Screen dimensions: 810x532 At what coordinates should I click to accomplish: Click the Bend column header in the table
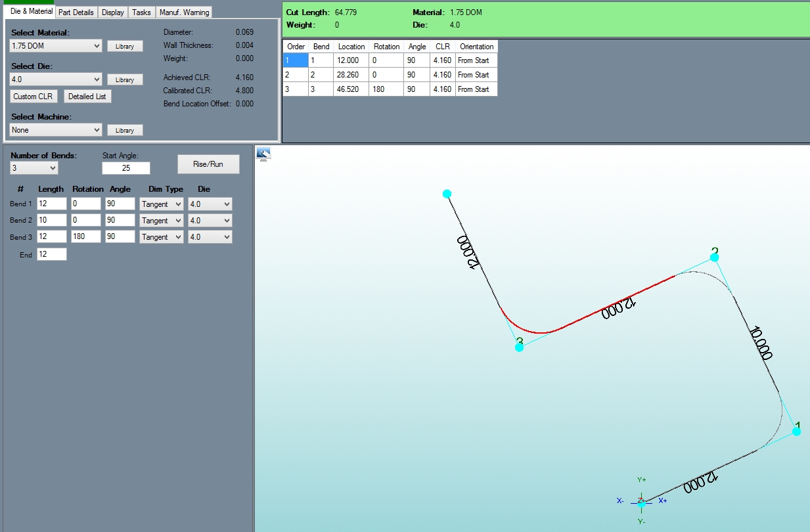coord(321,47)
